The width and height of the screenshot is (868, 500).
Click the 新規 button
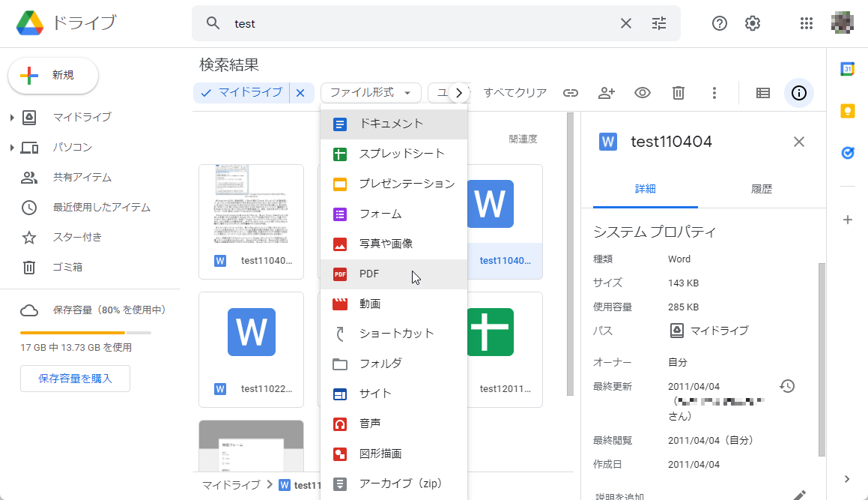click(x=52, y=76)
